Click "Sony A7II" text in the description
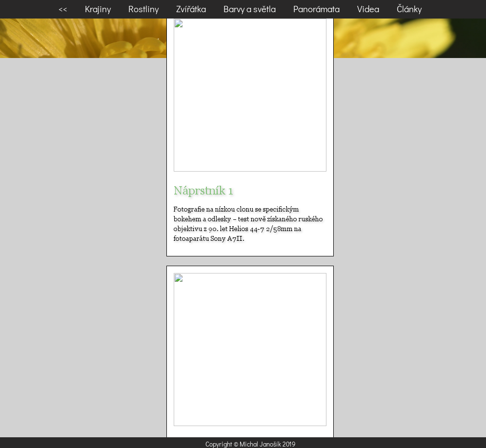The width and height of the screenshot is (486, 448). (227, 238)
